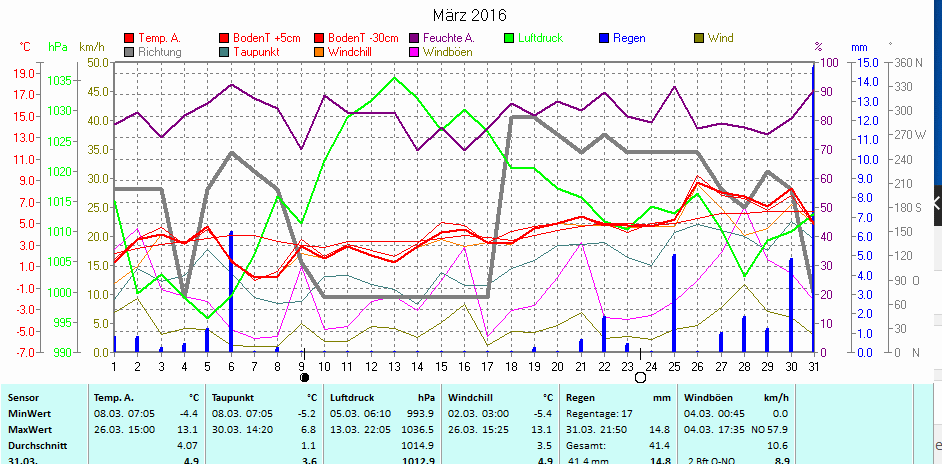Click the 'Temp. A.' table column header
Screen dimensions: 942x464
[114, 398]
